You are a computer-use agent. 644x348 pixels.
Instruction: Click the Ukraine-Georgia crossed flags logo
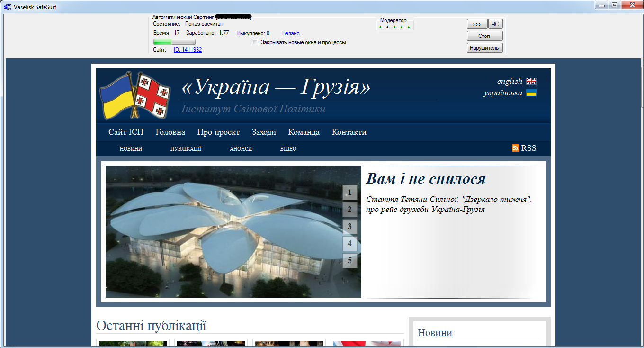[x=135, y=95]
